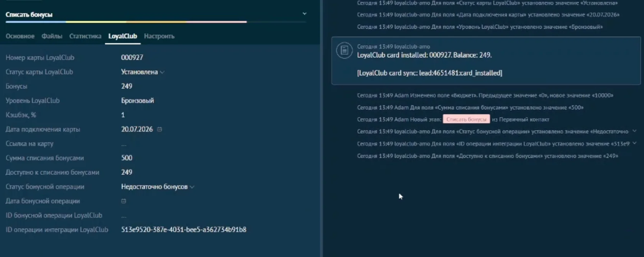Click the log entry Сумма списания бонусами 500
Image resolution: width=644 pixels, height=257 pixels.
[470, 107]
